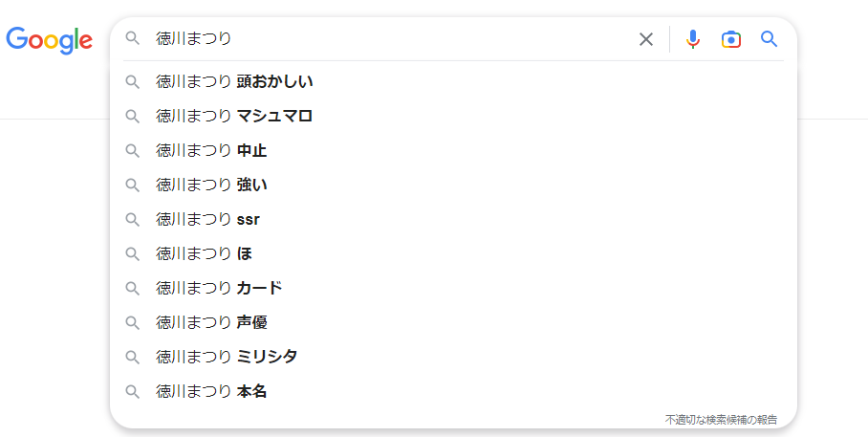Open image search via camera icon
The width and height of the screenshot is (868, 437).
(730, 39)
